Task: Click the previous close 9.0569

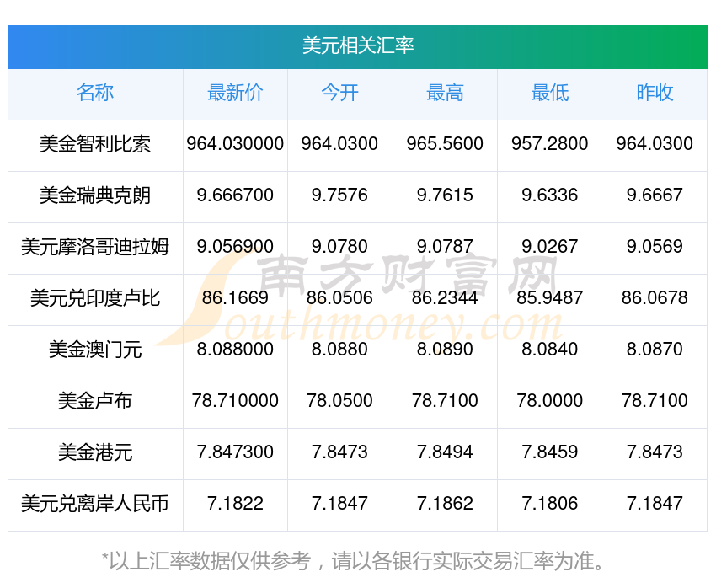Action: [x=655, y=247]
